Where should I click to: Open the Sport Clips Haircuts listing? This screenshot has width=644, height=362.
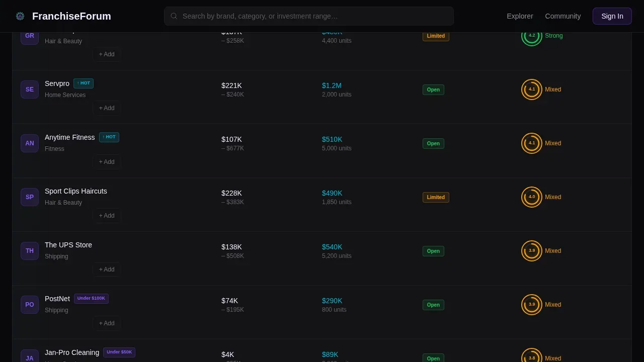pos(76,191)
